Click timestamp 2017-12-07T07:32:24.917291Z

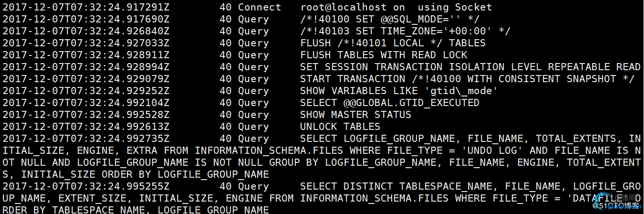click(86, 7)
